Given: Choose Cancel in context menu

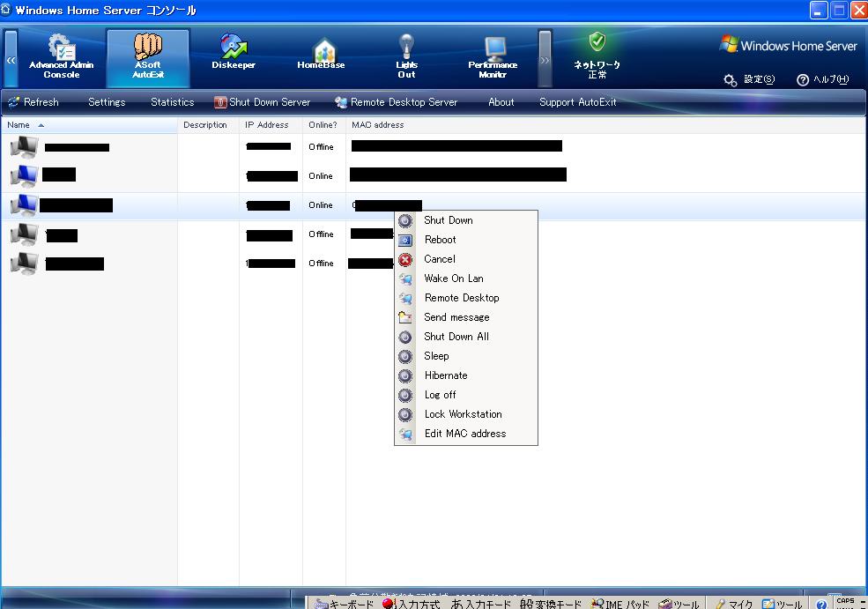Looking at the screenshot, I should [465, 259].
